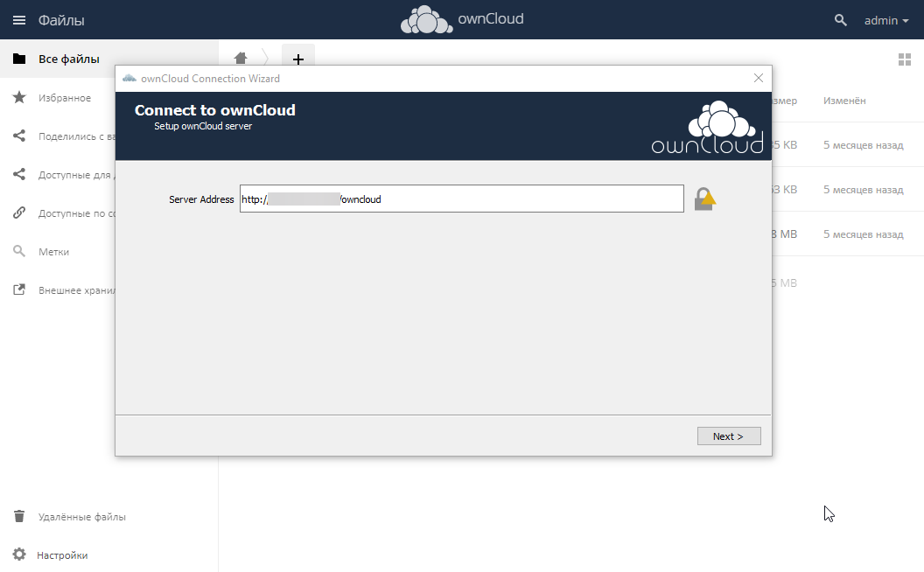924x572 pixels.
Task: Click the link icon for 'Доступные по ссылке'
Action: [x=19, y=213]
